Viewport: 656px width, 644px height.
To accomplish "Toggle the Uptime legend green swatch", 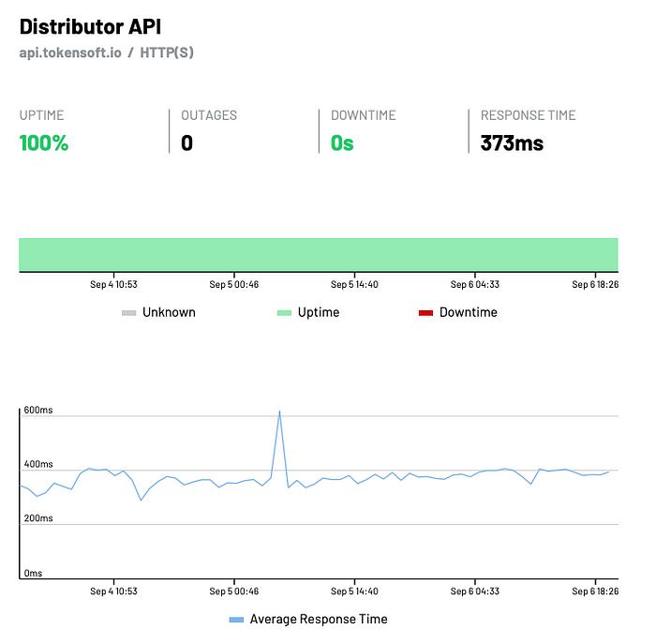I will tap(284, 313).
